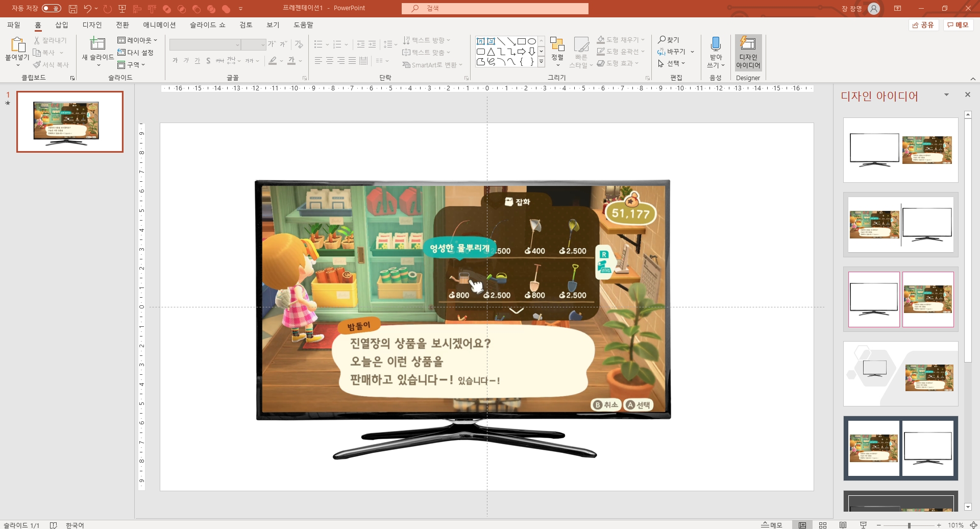Viewport: 980px width, 529px height.
Task: Select the text box shape icon
Action: click(481, 41)
